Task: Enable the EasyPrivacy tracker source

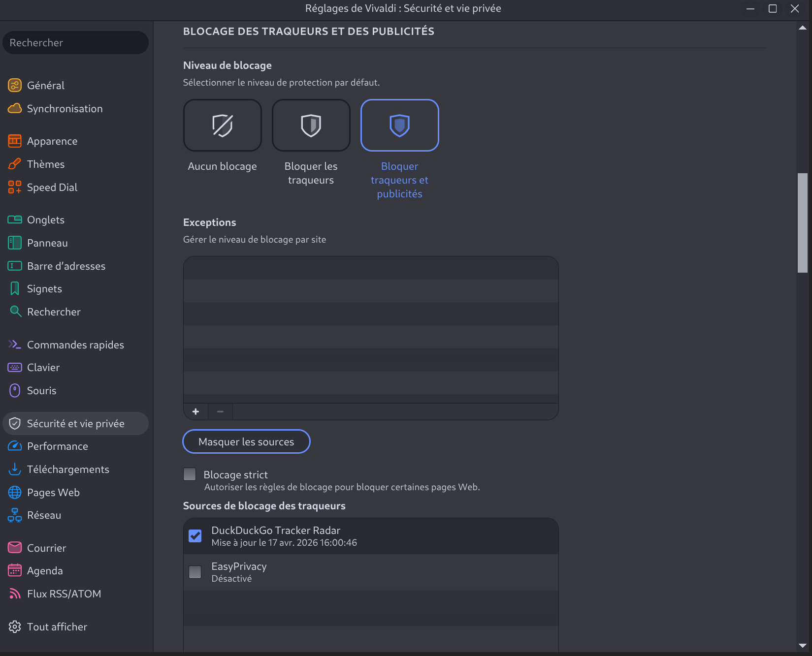Action: click(195, 572)
